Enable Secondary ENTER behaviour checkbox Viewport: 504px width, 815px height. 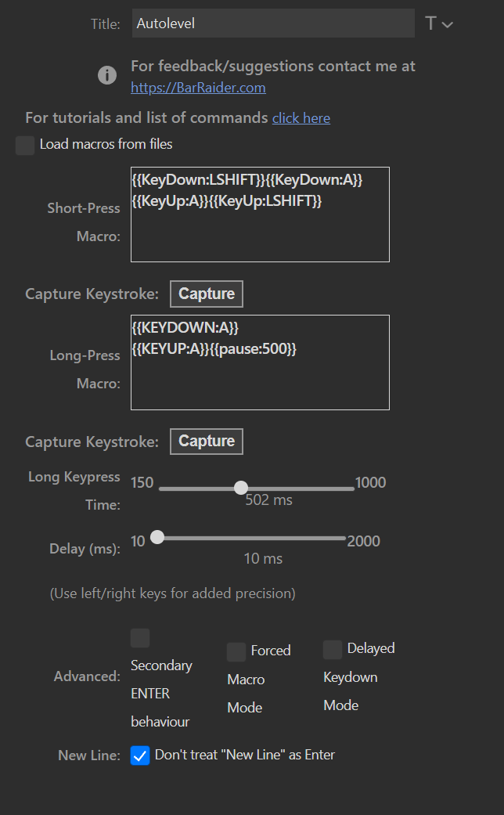[x=140, y=638]
